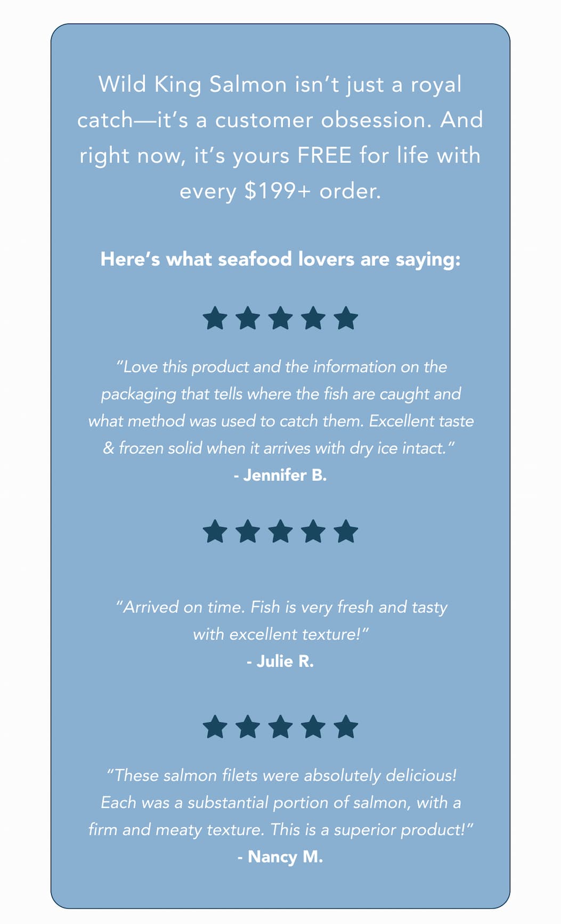This screenshot has width=561, height=924.
Task: Click "Here's what seafood lovers are saying" heading
Action: click(x=280, y=259)
